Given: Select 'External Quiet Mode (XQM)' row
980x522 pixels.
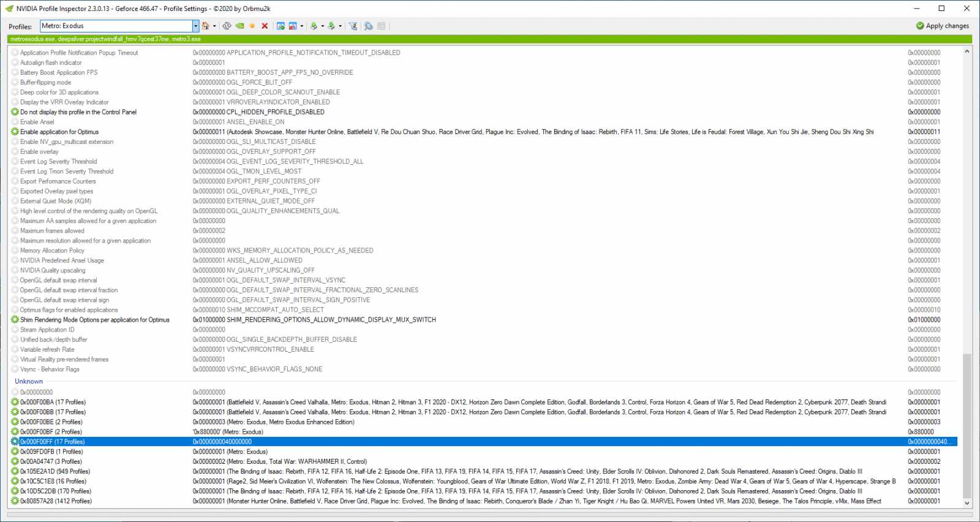Looking at the screenshot, I should (484, 201).
